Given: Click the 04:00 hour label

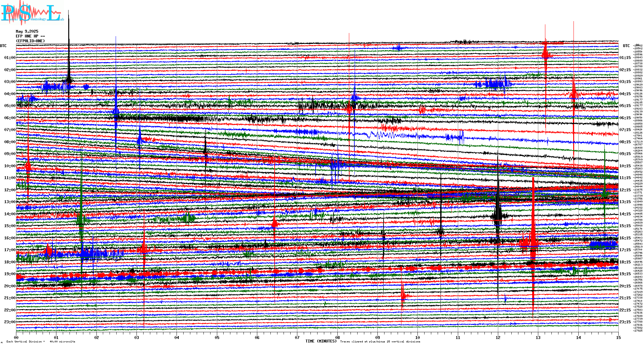Looking at the screenshot, I should 10,94.
